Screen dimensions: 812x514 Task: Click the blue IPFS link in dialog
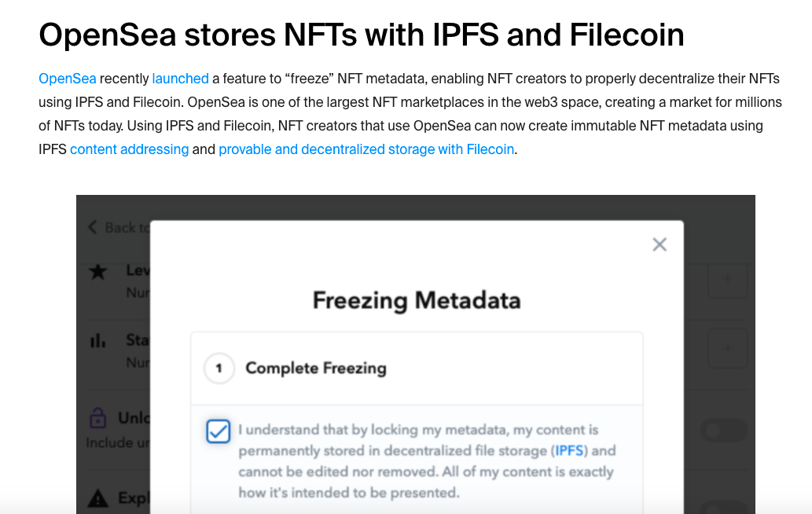pyautogui.click(x=571, y=451)
